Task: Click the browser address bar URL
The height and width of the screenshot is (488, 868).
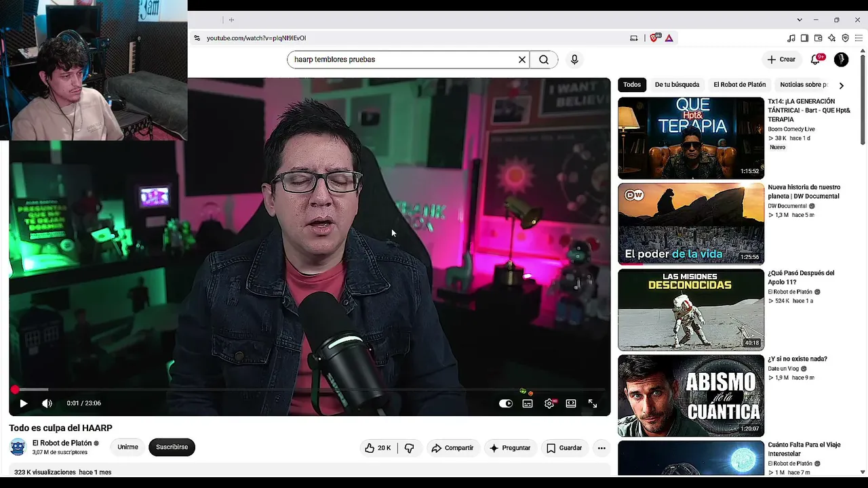Action: (256, 38)
